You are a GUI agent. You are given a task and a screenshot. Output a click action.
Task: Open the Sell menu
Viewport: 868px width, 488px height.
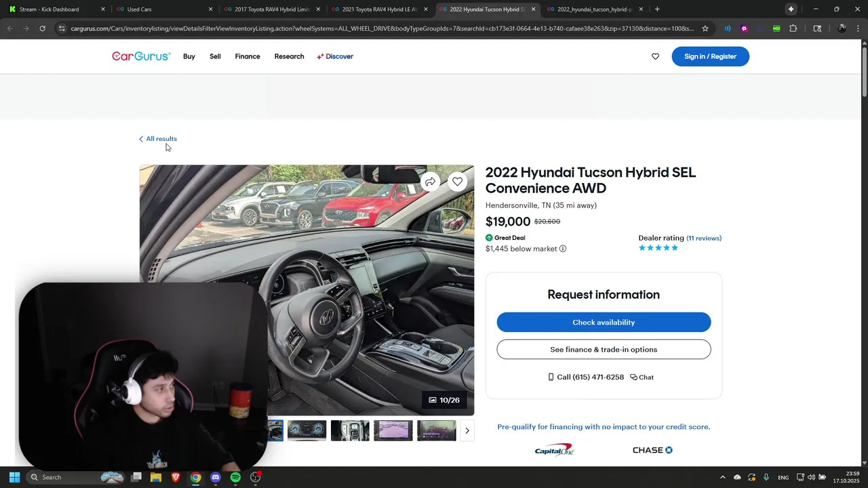click(x=215, y=56)
